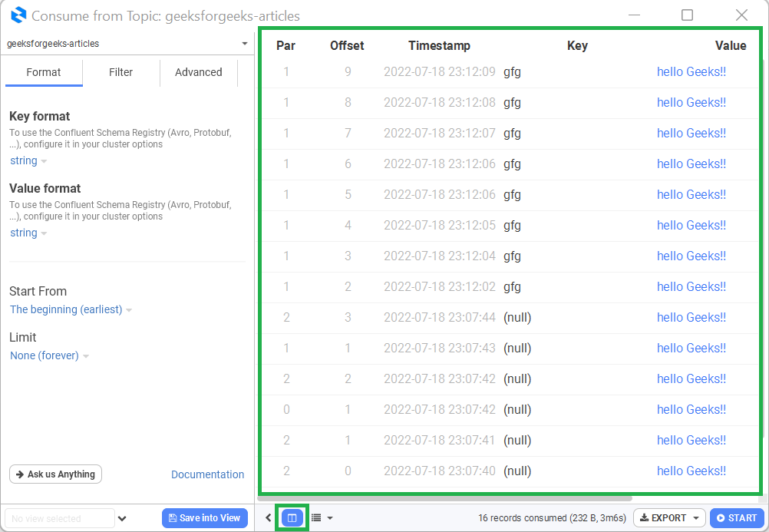This screenshot has height=532, width=769.
Task: Open hello Geeks!! value at 23:12:07
Action: 691,134
